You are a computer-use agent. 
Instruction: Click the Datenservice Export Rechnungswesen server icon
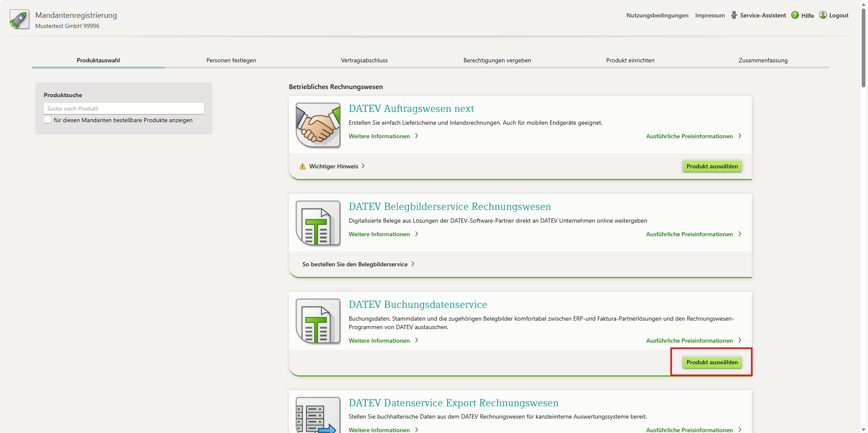tap(318, 415)
